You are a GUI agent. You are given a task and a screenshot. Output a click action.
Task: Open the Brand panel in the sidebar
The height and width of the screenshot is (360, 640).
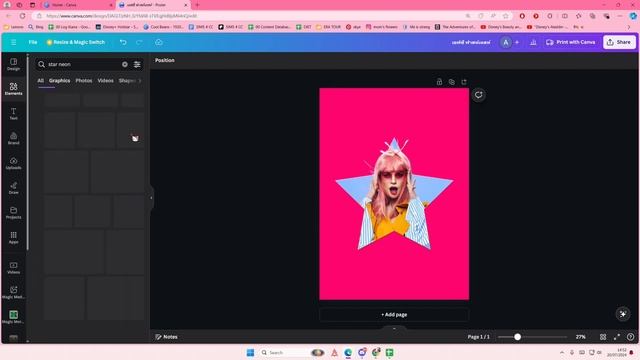[13, 138]
